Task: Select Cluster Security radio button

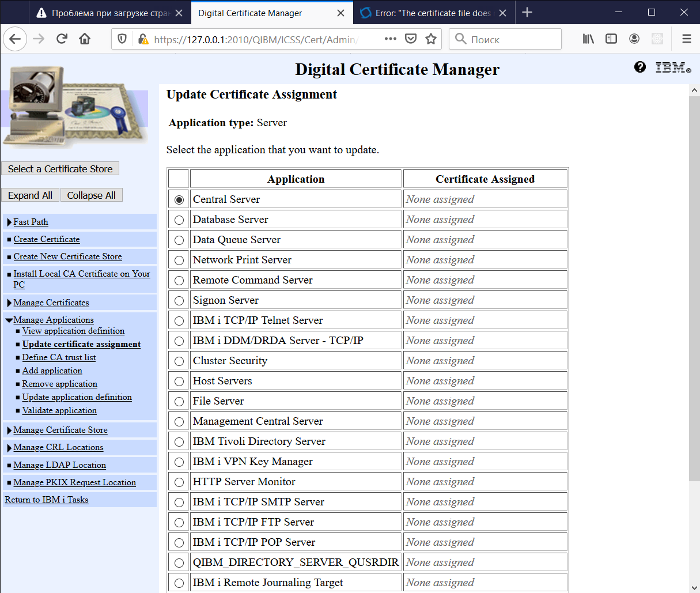Action: (179, 361)
